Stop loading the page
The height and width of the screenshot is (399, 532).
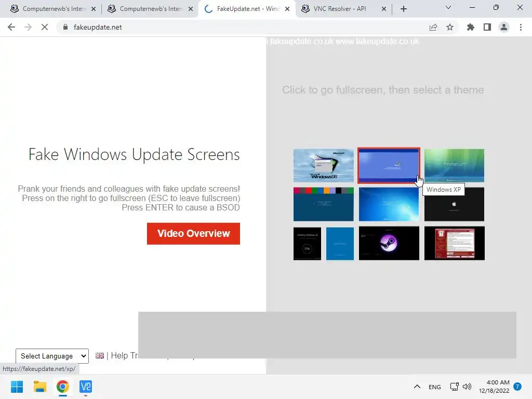(45, 27)
